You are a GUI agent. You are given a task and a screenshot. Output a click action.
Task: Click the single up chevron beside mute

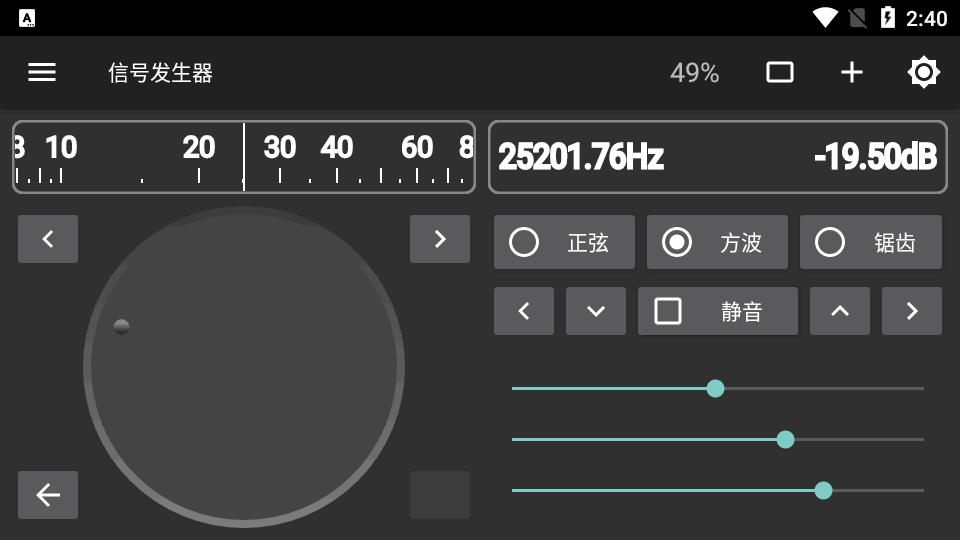tap(840, 311)
